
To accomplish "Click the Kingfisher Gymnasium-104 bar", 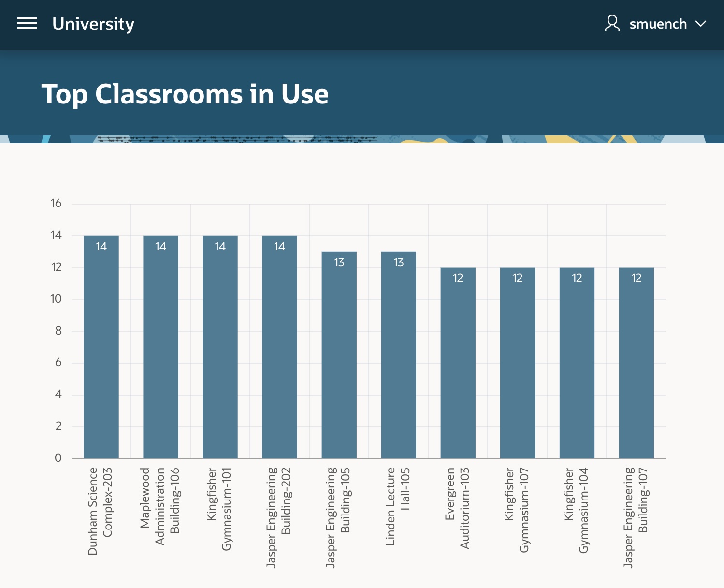I will point(577,363).
